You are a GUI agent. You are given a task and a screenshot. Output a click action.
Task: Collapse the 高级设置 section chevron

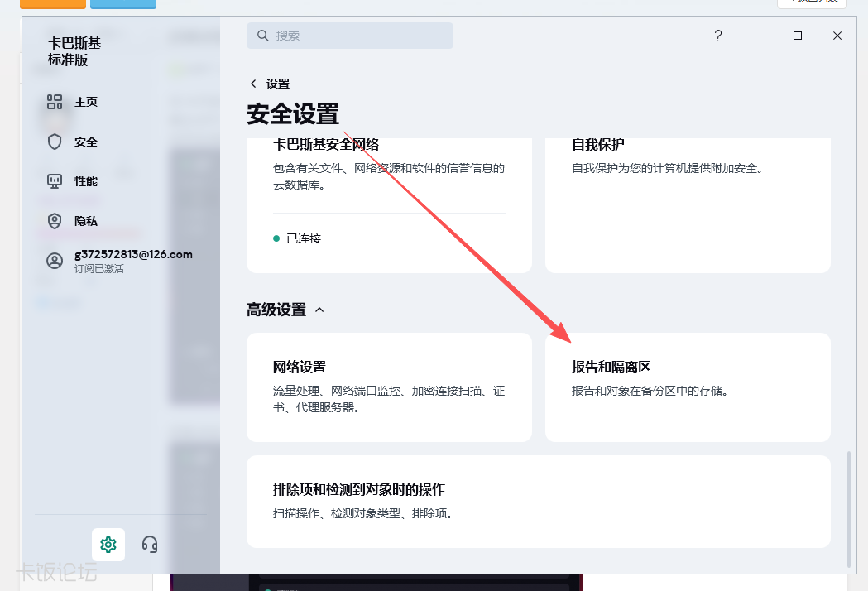click(x=319, y=310)
